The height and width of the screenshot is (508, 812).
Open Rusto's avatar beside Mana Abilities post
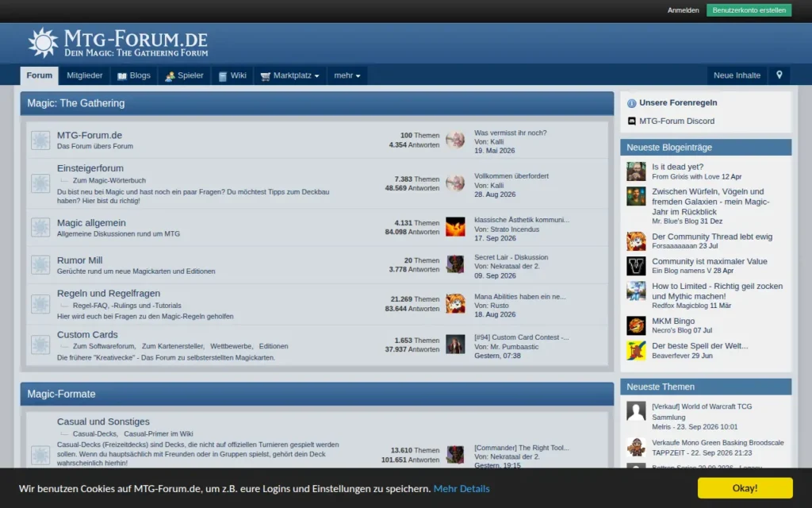[455, 304]
